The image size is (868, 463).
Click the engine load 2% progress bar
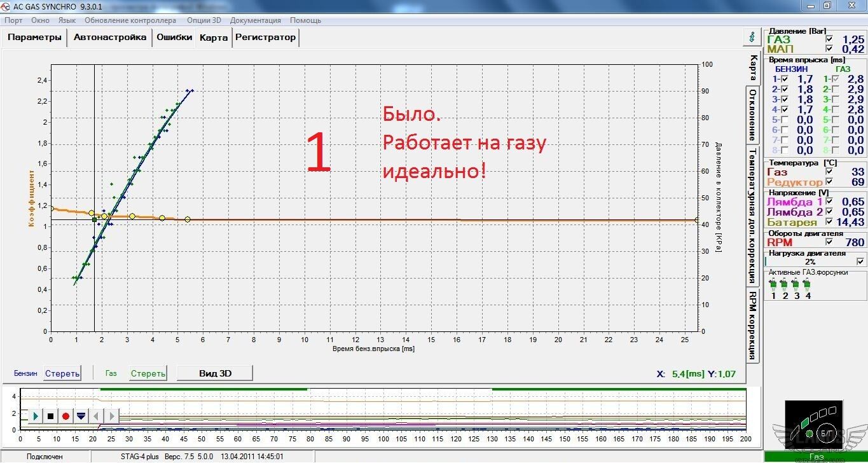(810, 261)
